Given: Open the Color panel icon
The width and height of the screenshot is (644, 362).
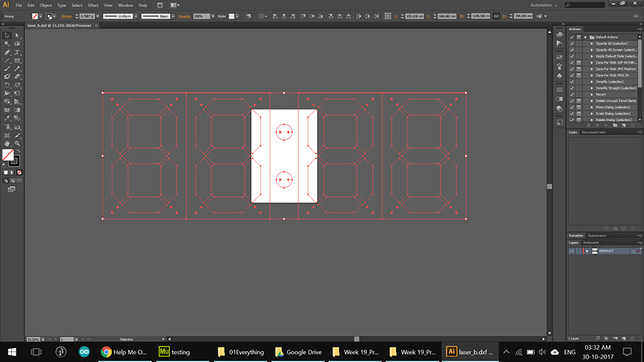Looking at the screenshot, I should [560, 35].
